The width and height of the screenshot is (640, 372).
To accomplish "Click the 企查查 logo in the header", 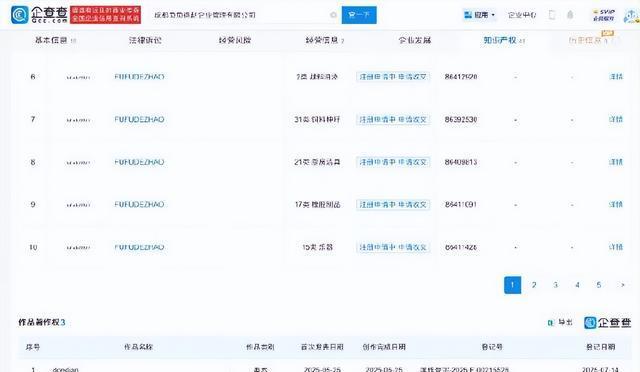I will pos(39,15).
